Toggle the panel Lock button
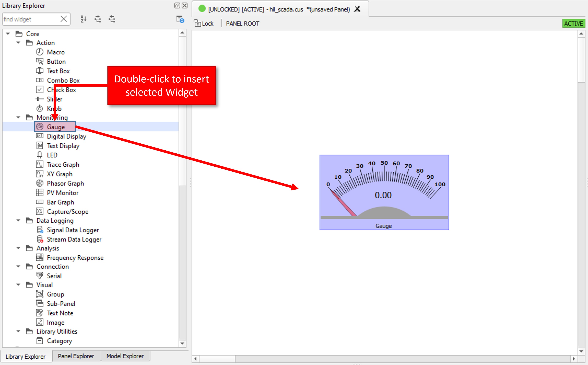 [204, 23]
